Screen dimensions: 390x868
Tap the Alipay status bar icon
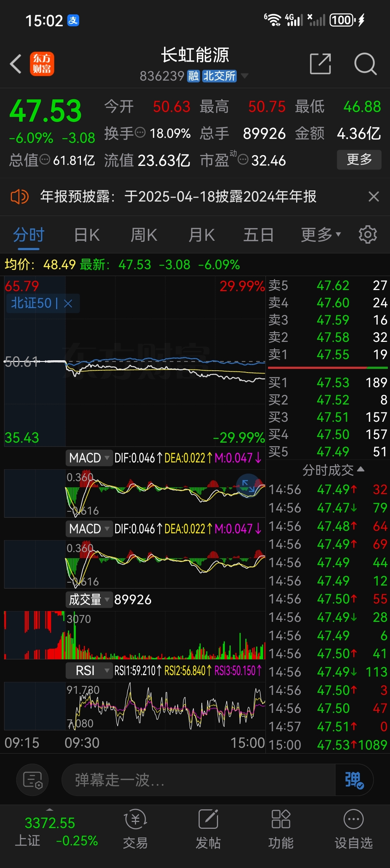coord(73,21)
